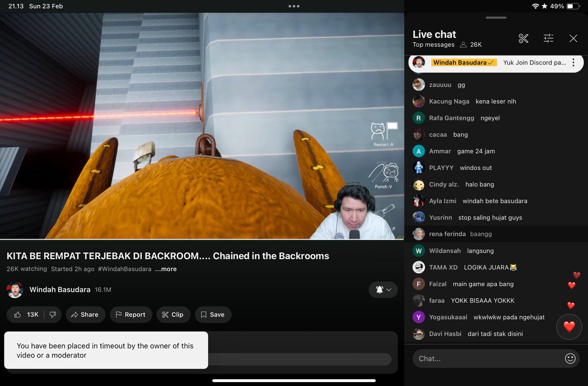Screen dimensions: 588x386
Task: Report this video
Action: tap(130, 314)
